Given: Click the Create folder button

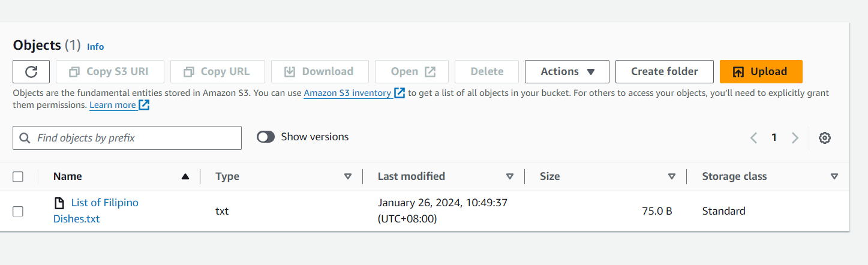Looking at the screenshot, I should 664,71.
